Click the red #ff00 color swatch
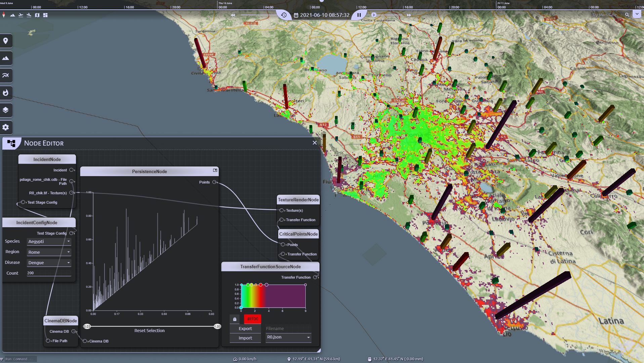 pos(253,319)
